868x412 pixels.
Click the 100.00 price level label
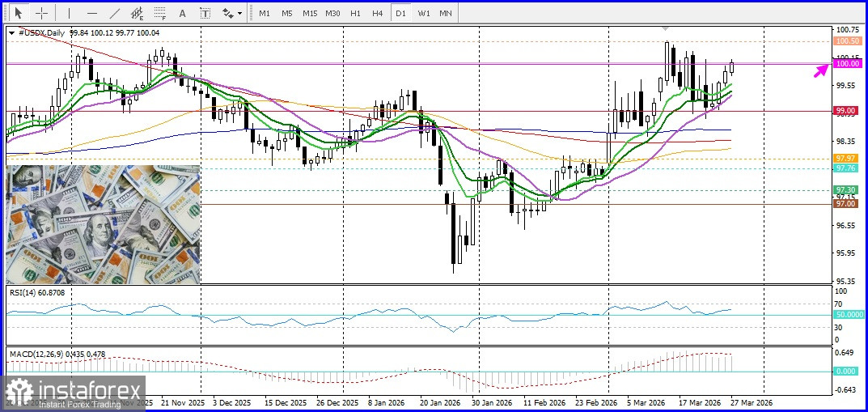click(x=847, y=63)
